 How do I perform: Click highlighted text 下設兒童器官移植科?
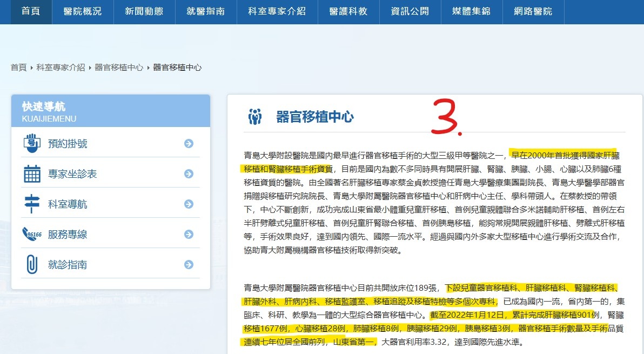click(481, 288)
